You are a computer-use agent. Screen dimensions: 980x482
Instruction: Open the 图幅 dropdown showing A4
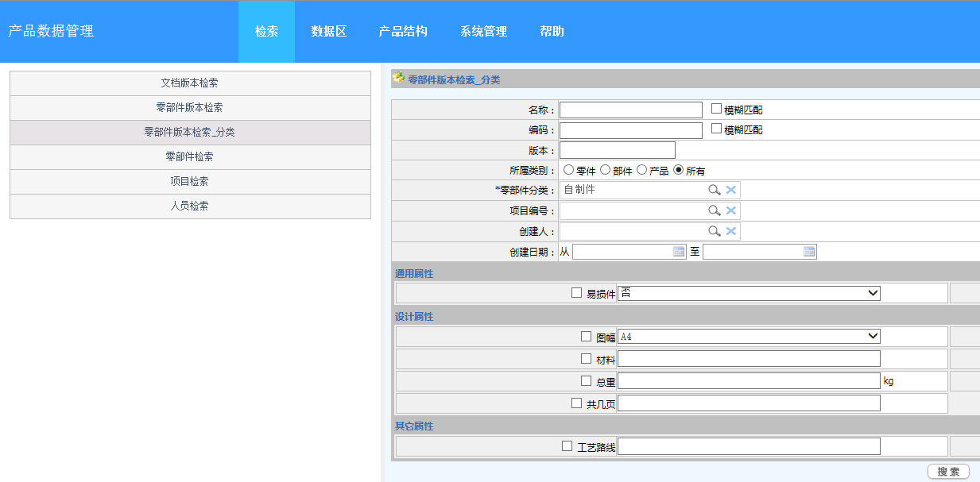click(748, 335)
